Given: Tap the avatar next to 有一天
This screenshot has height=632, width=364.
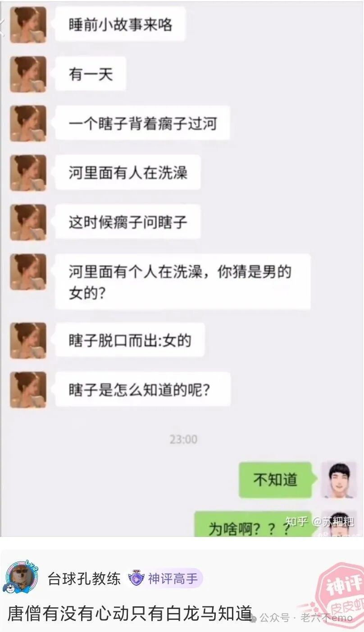Looking at the screenshot, I should tap(28, 74).
